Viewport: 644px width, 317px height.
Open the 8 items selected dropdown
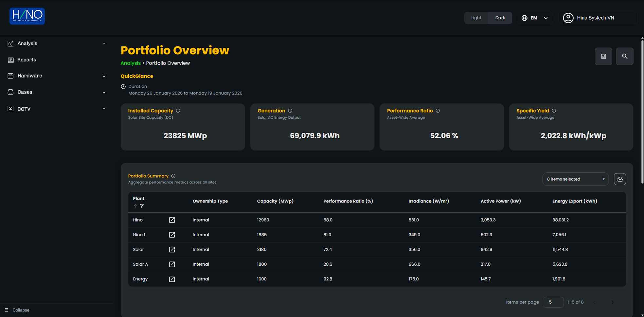pyautogui.click(x=575, y=179)
